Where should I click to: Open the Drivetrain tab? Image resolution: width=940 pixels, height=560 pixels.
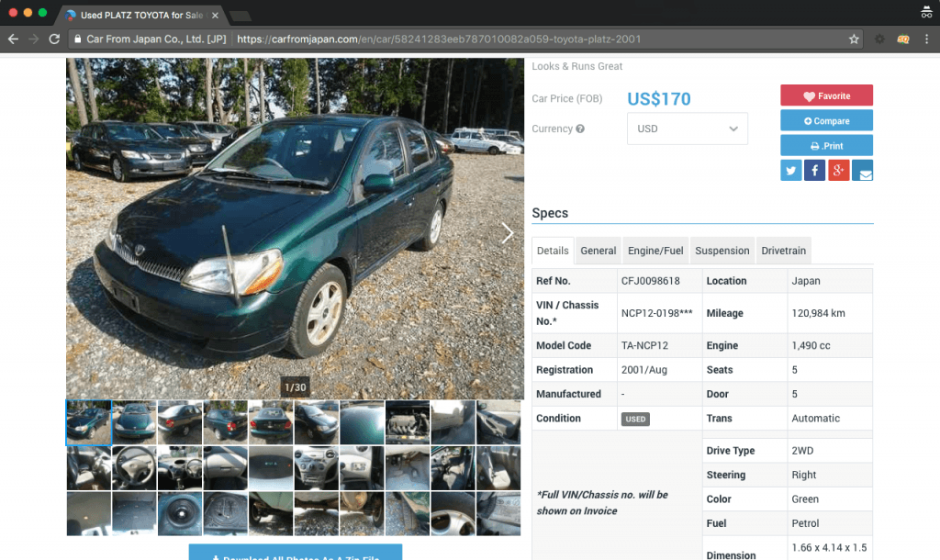(x=784, y=251)
